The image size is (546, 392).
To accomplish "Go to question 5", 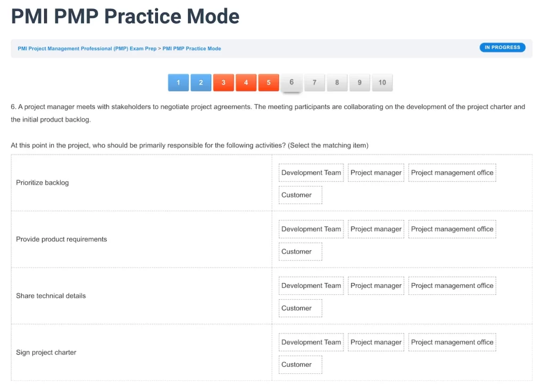I will point(269,83).
